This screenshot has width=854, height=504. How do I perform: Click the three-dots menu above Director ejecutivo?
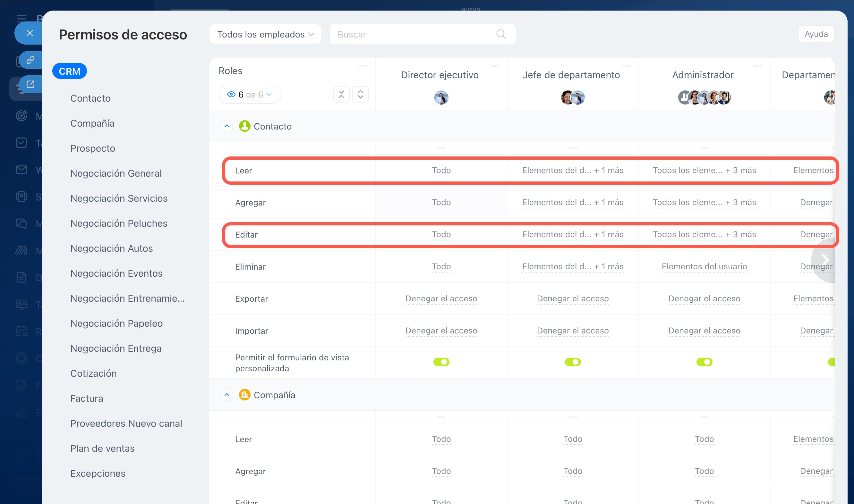[494, 66]
